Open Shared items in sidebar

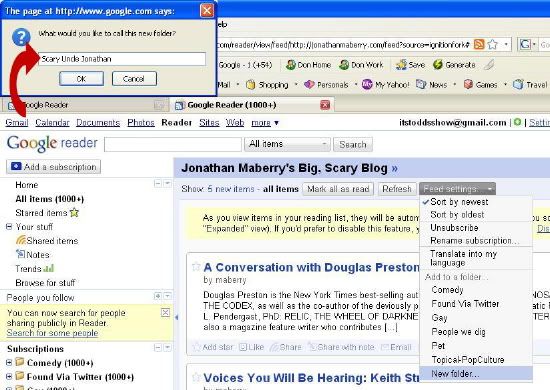(x=47, y=241)
